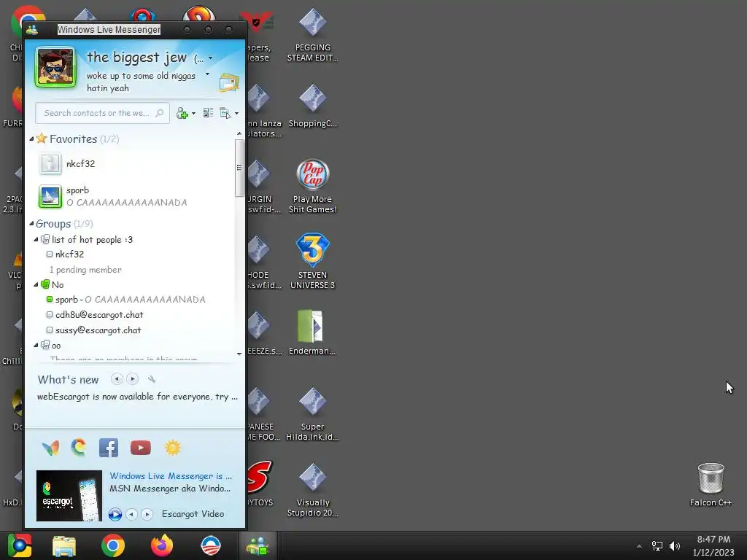Collapse the 'oo' group

tap(36, 345)
